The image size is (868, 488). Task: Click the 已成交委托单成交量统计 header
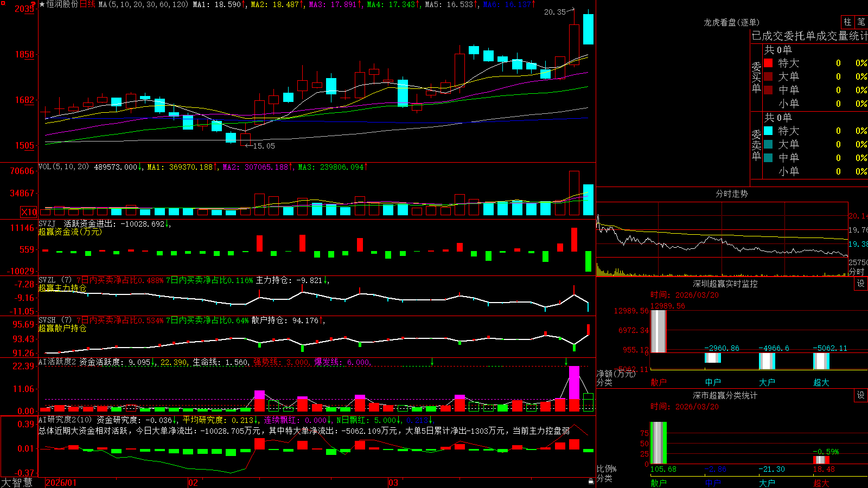pos(809,36)
